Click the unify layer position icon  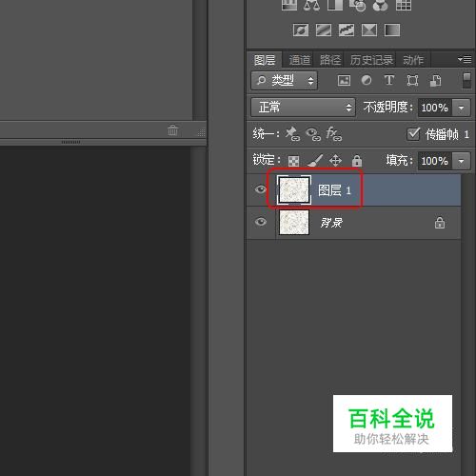(x=292, y=134)
